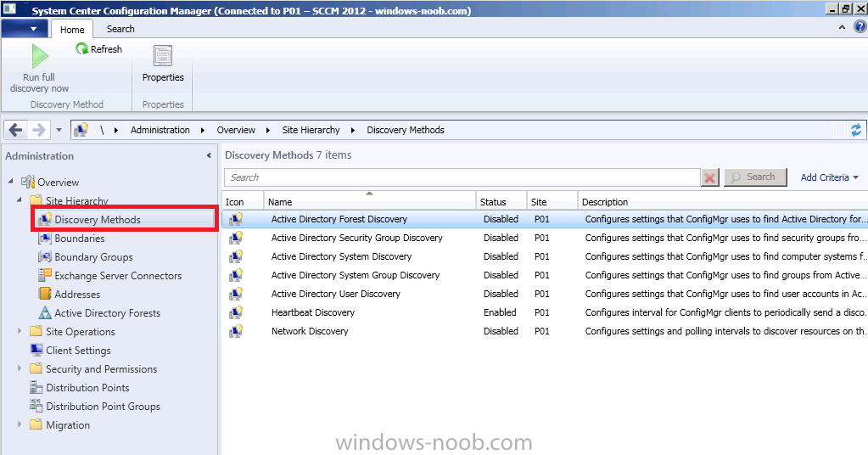
Task: Switch to the Home tab
Action: (x=72, y=30)
